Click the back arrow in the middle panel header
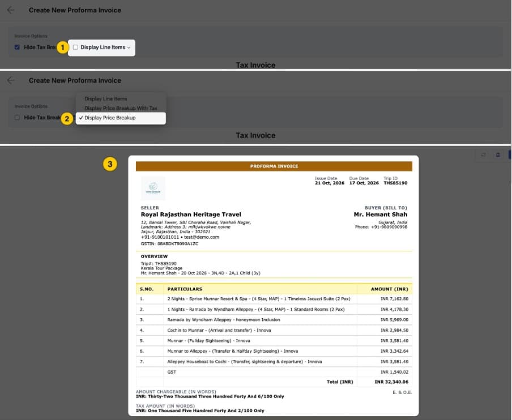Image resolution: width=512 pixels, height=420 pixels. click(10, 80)
